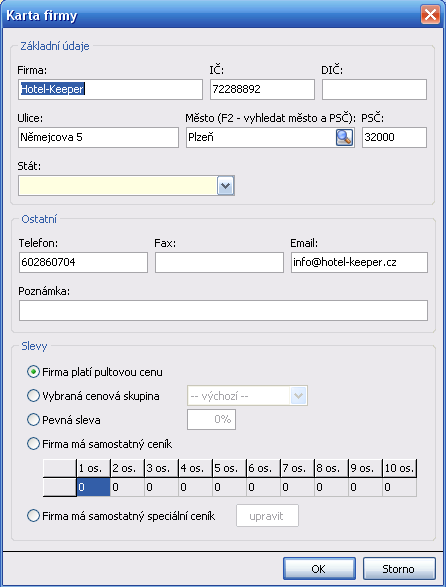Click the '3 os.' column header

click(161, 468)
